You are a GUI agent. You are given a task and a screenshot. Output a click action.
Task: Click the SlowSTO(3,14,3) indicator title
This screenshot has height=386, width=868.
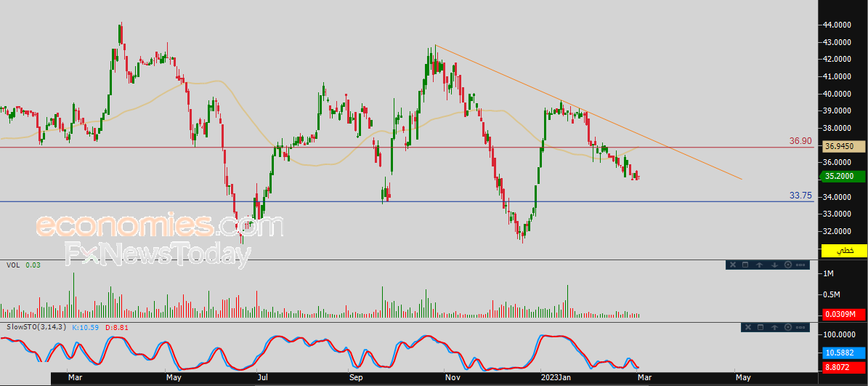(x=35, y=327)
